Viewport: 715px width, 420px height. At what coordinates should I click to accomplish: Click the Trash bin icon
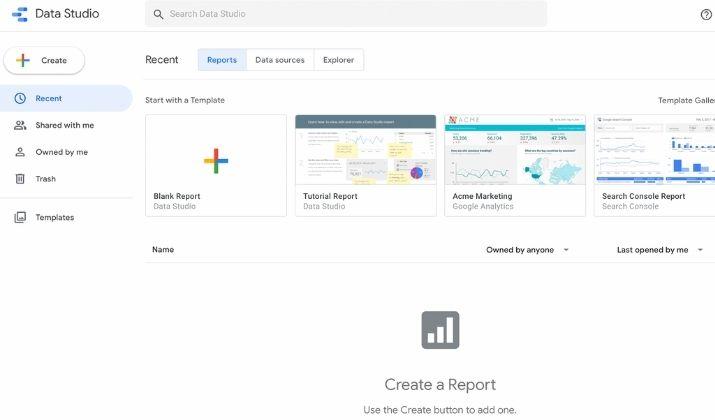coord(20,179)
